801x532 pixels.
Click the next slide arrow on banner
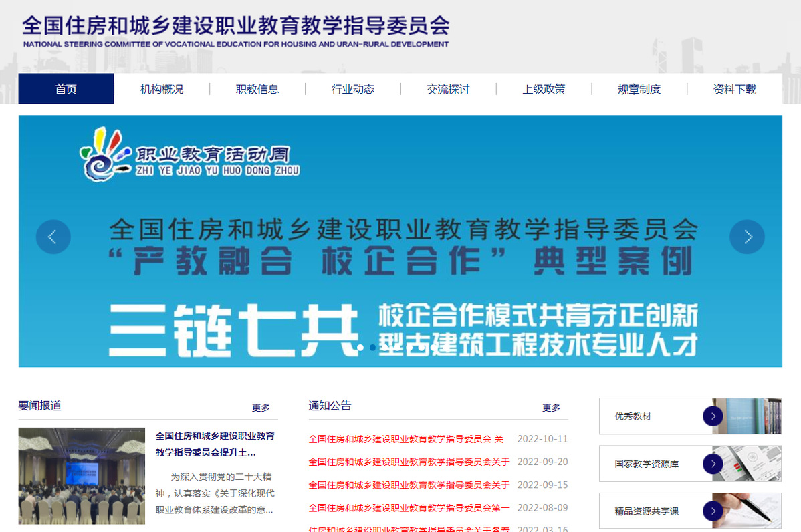[747, 237]
